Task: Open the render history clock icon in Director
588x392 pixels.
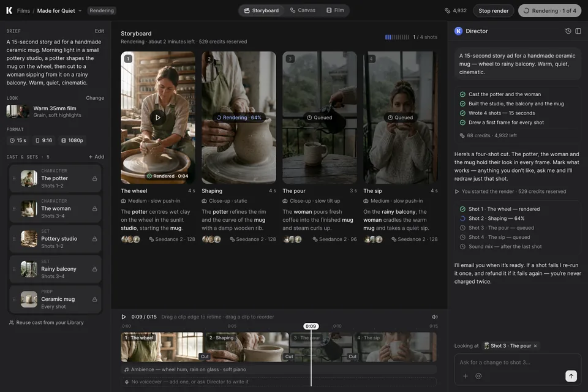Action: [x=568, y=31]
